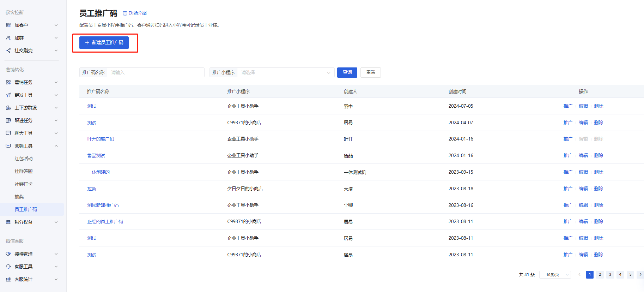The height and width of the screenshot is (292, 644).
Task: Click the 功能介绍 book icon
Action: (125, 13)
